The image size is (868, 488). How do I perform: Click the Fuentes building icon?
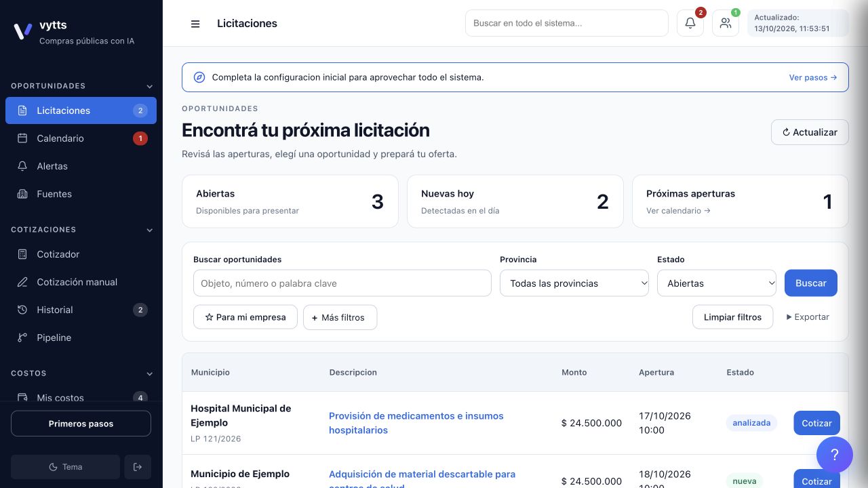22,194
